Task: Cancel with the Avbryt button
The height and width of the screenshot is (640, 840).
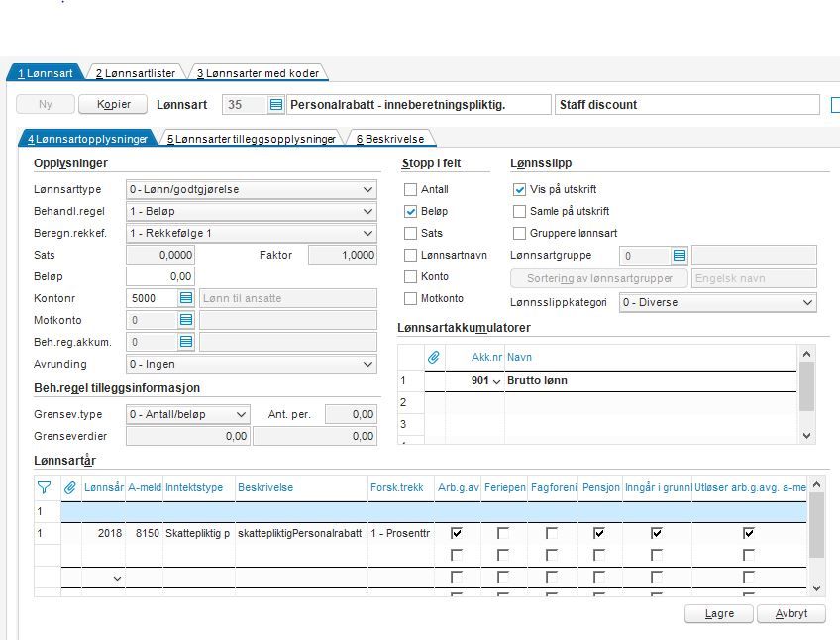Action: (x=791, y=613)
